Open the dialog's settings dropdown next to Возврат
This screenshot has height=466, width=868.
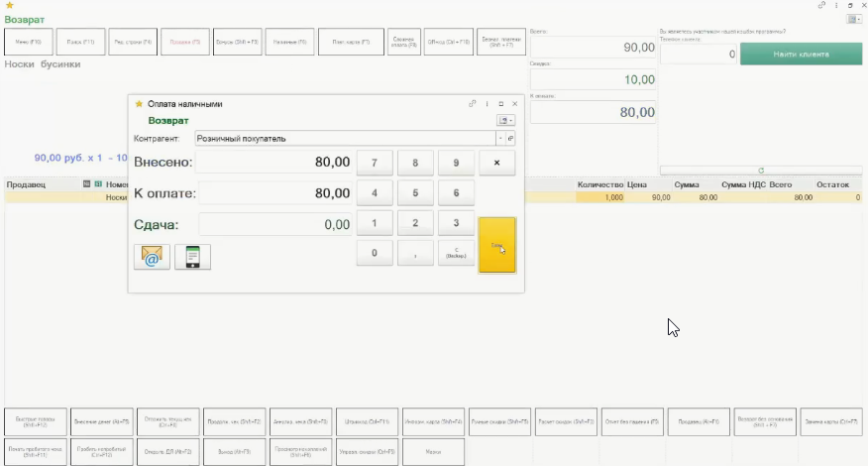pos(505,120)
